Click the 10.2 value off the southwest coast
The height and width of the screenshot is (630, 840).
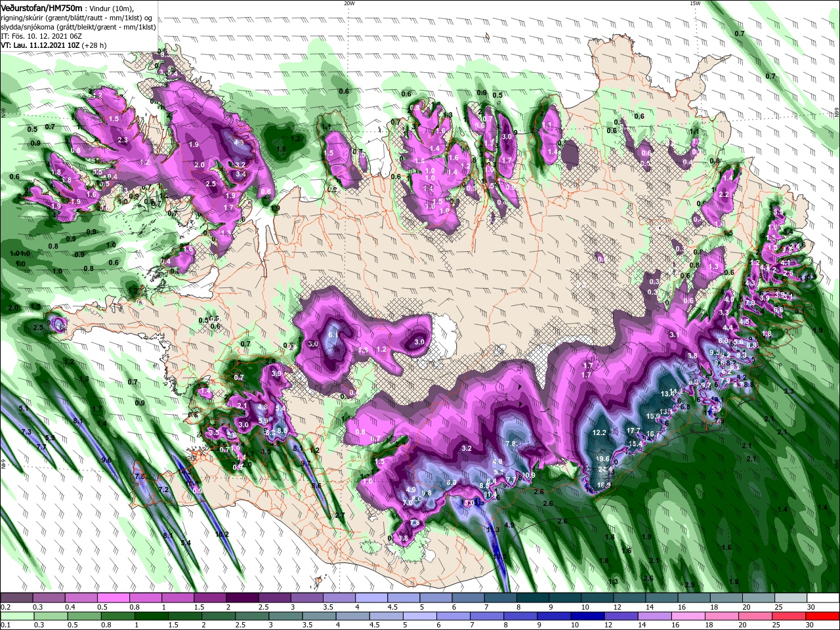222,534
